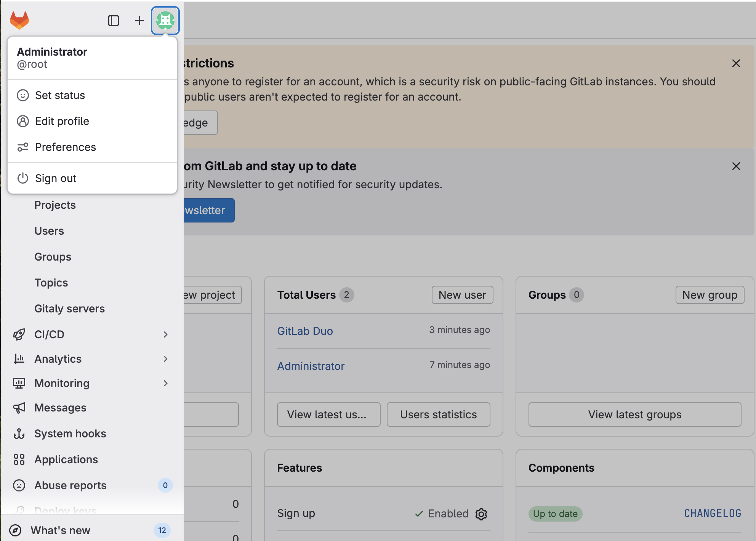Click the Groups count badge 0
Image resolution: width=756 pixels, height=541 pixels.
pos(577,295)
